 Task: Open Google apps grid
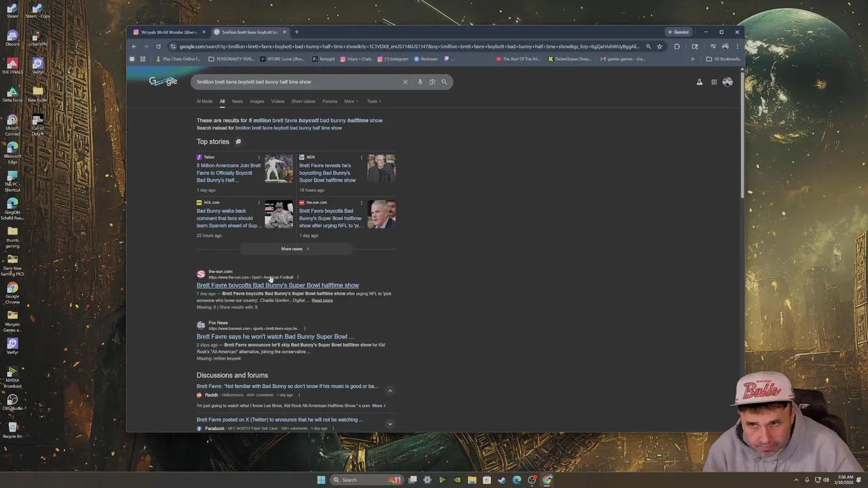[714, 82]
